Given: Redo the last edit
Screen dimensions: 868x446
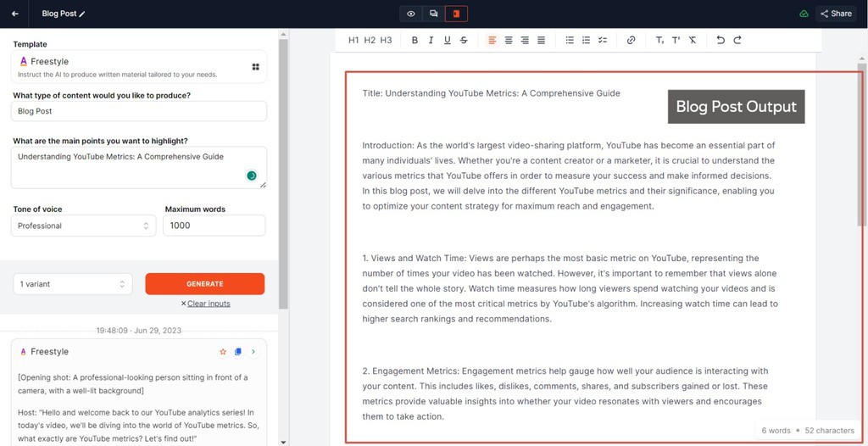Looking at the screenshot, I should [737, 40].
